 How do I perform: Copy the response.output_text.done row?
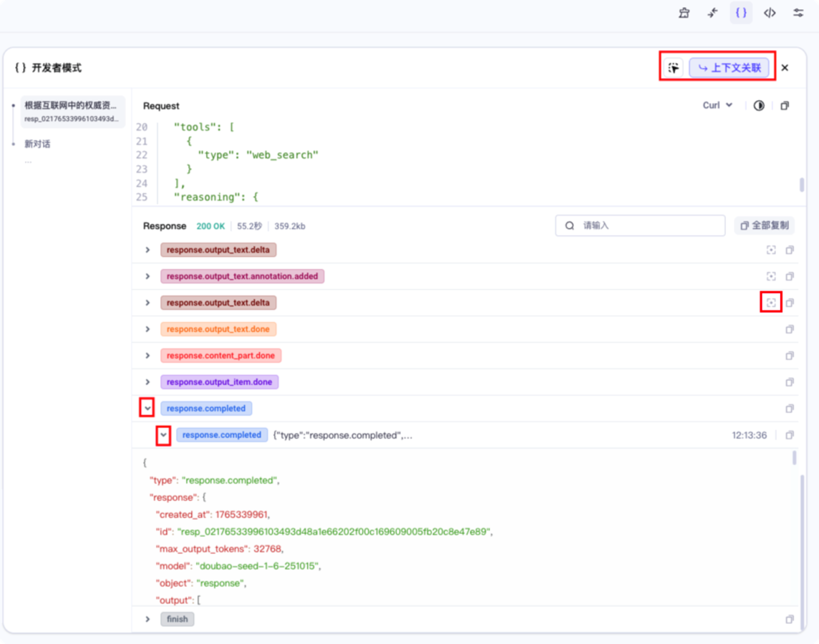(x=790, y=329)
